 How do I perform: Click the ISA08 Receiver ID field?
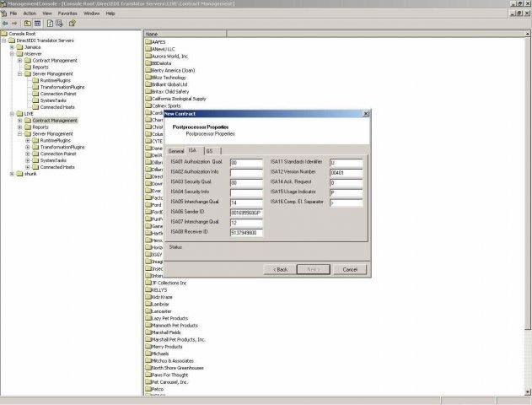click(x=246, y=233)
